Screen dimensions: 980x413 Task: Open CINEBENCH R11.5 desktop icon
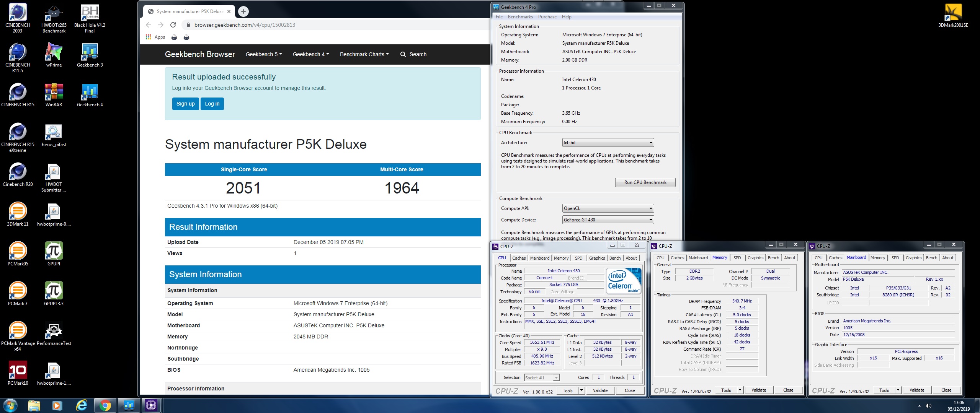point(18,58)
